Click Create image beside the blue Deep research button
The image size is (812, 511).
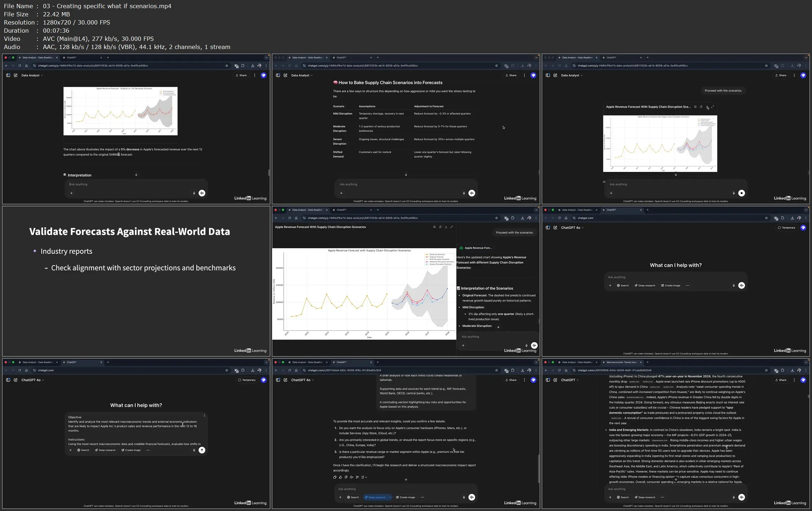pos(405,497)
